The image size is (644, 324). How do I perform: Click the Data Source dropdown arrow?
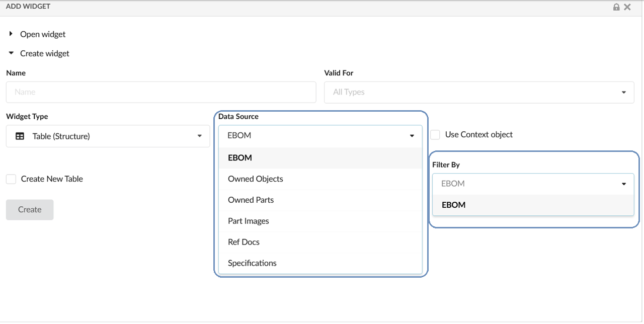412,136
